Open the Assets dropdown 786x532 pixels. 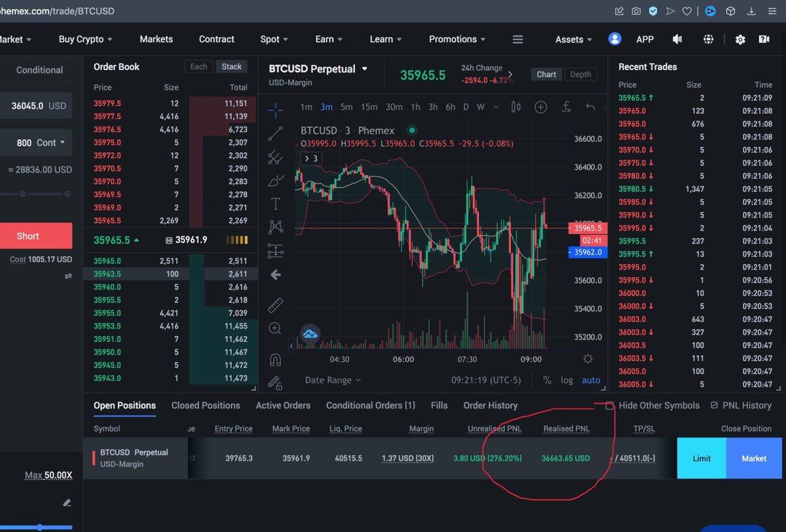(574, 39)
